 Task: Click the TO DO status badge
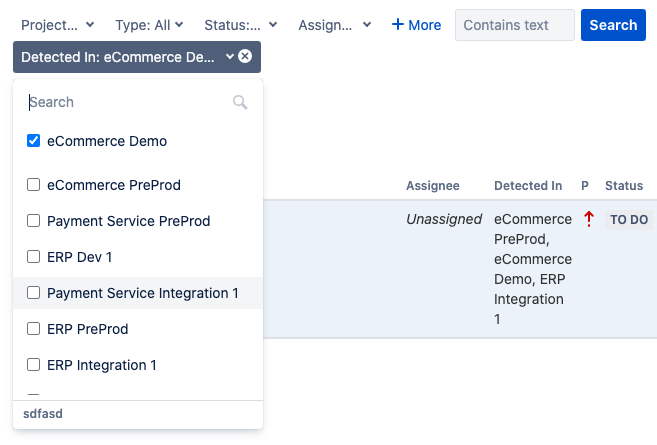pos(629,220)
